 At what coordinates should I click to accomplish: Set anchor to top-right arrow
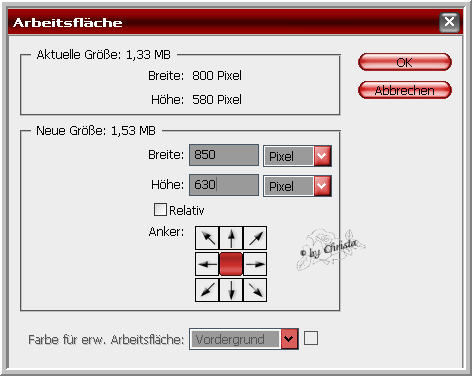pos(255,238)
